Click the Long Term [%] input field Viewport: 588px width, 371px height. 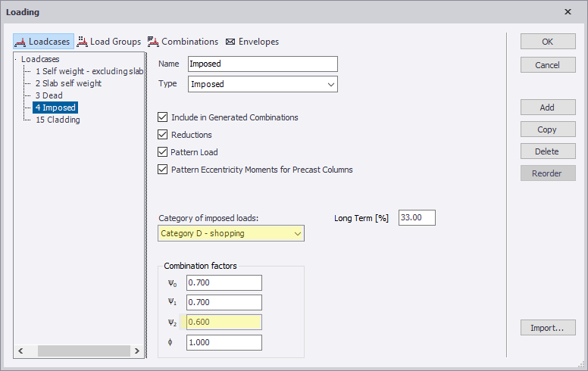[x=417, y=218]
